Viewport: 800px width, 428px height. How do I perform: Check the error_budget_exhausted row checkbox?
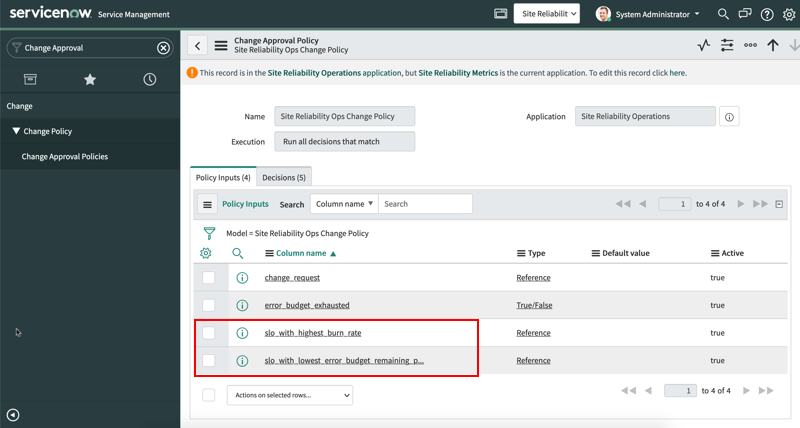[209, 305]
